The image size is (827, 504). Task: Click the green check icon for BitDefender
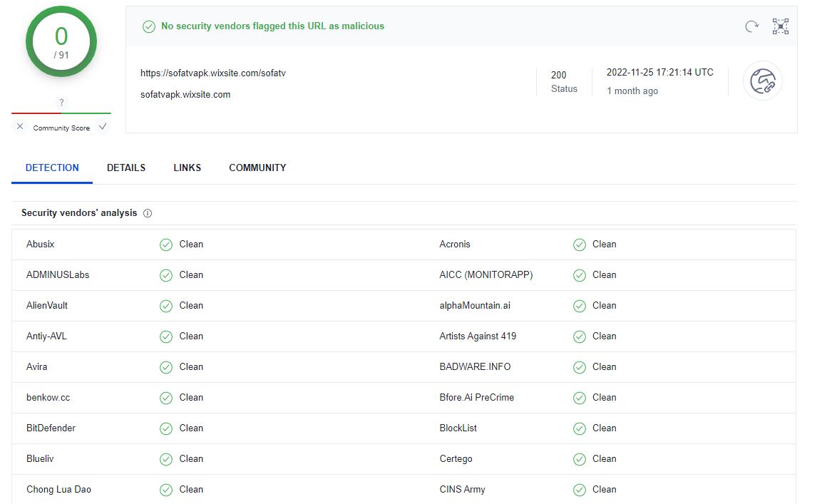coord(166,428)
